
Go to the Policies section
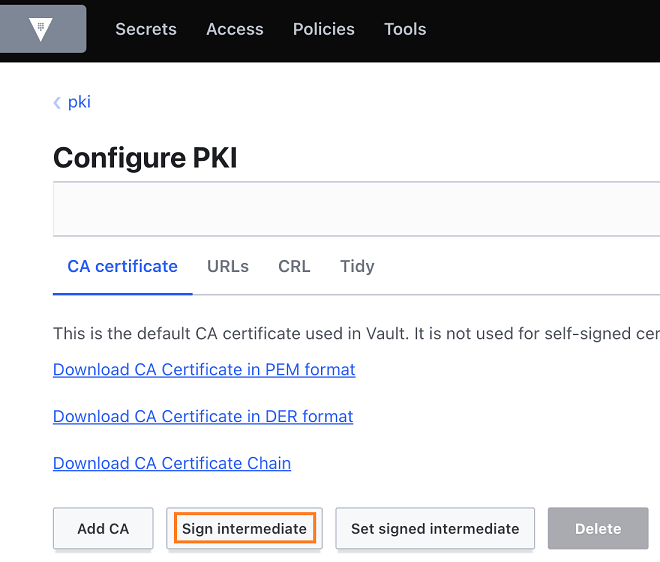[323, 29]
